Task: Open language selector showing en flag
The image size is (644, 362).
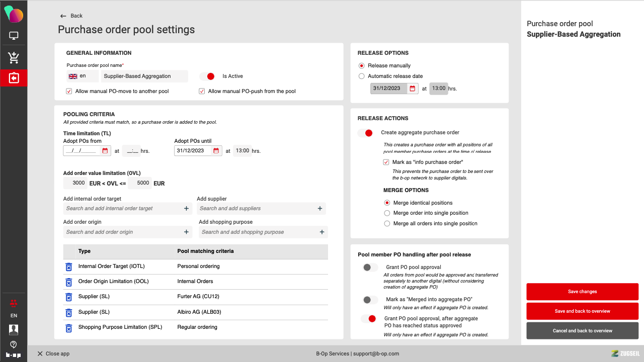Action: point(79,76)
